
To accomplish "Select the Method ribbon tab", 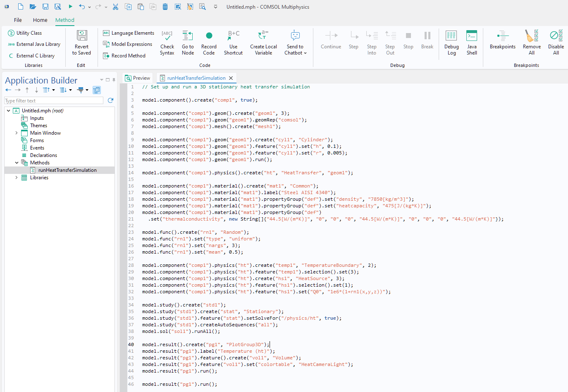I will (x=65, y=20).
